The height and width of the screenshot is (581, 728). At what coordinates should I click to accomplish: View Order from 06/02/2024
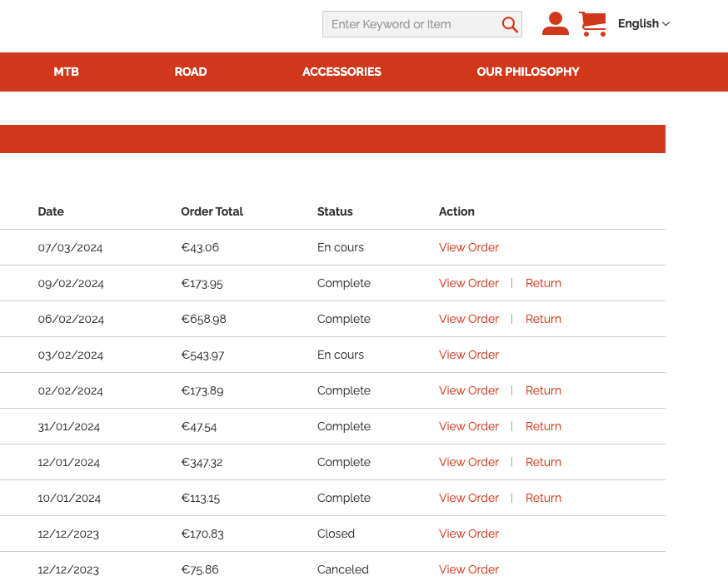469,319
